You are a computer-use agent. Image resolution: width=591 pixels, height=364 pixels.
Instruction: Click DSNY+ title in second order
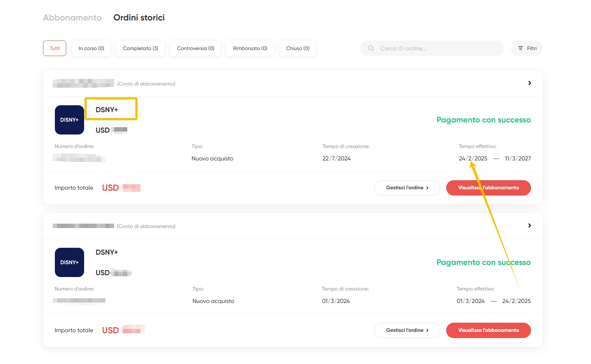pos(107,252)
